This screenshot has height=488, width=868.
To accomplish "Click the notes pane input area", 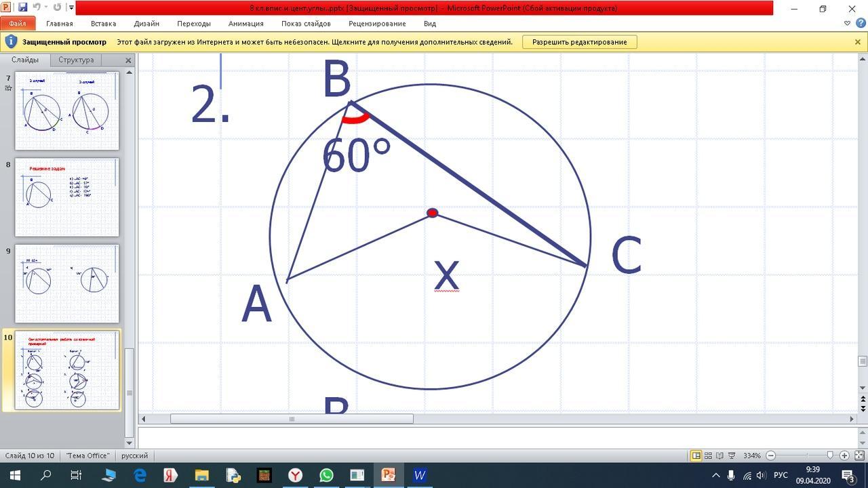I will pos(498,438).
